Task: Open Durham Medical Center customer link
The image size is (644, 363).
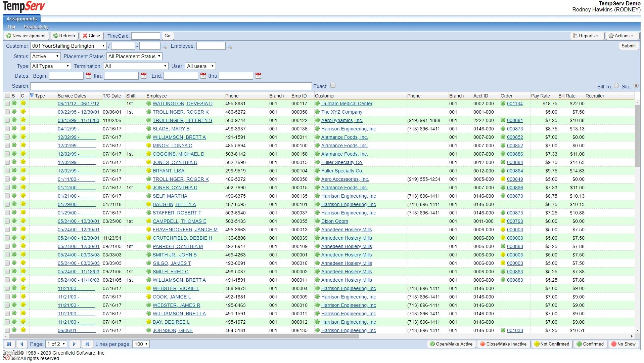Action: click(x=347, y=104)
